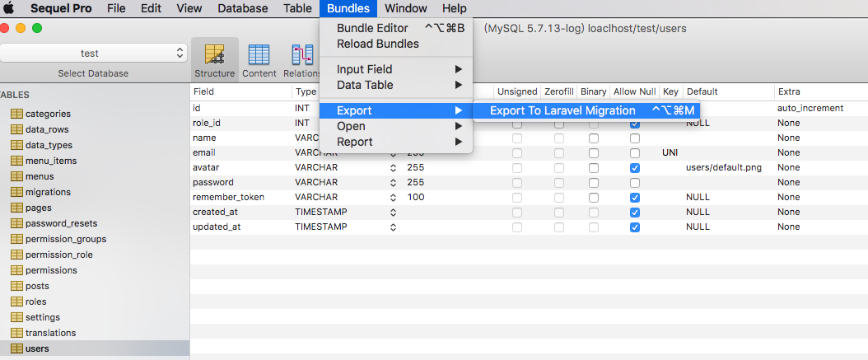Open TIMESTAMP type dropdown for created_at
The height and width of the screenshot is (360, 868).
(x=393, y=212)
